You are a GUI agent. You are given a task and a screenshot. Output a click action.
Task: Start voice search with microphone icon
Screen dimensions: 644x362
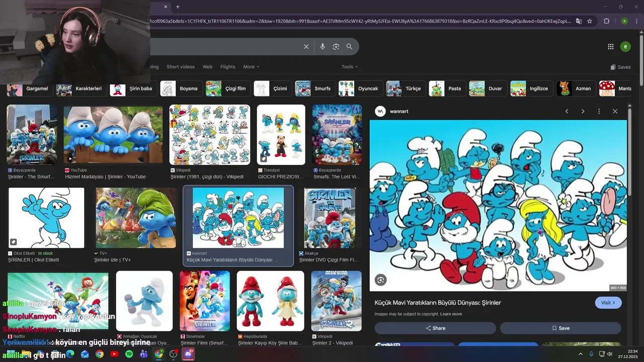[323, 47]
